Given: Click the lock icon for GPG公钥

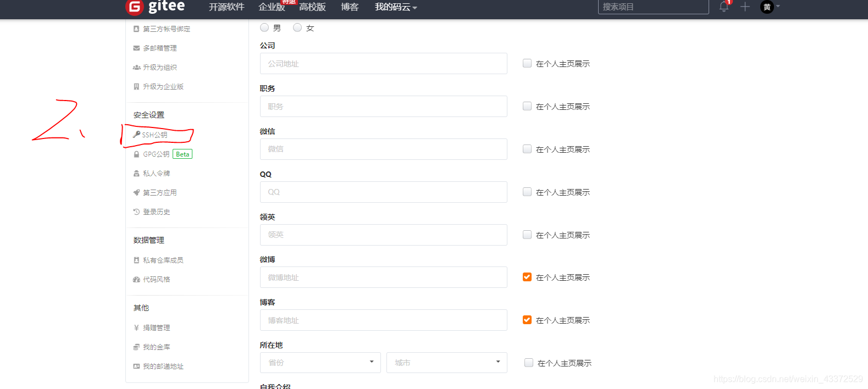Looking at the screenshot, I should [x=136, y=154].
